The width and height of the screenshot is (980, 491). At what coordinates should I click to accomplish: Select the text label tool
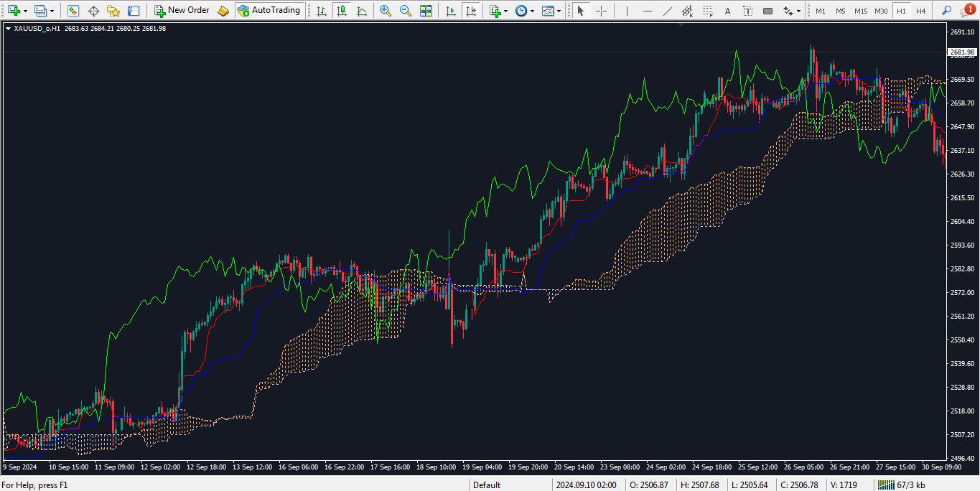click(747, 11)
